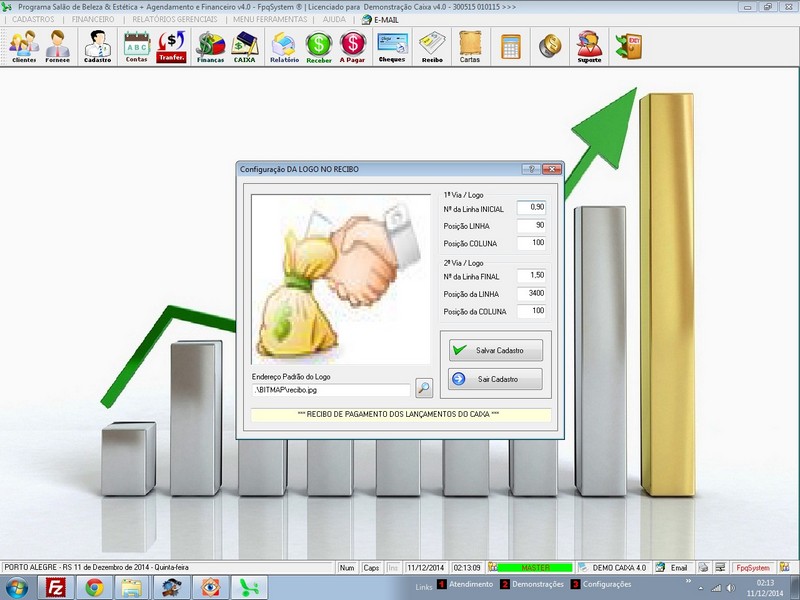The width and height of the screenshot is (800, 600).
Task: Click the gold coin toolbar icon
Action: click(550, 46)
